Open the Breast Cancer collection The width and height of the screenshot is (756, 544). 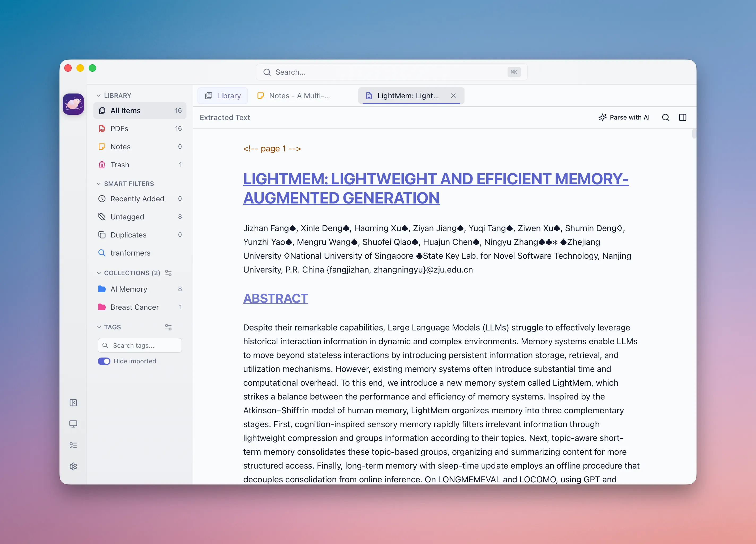[x=140, y=307]
